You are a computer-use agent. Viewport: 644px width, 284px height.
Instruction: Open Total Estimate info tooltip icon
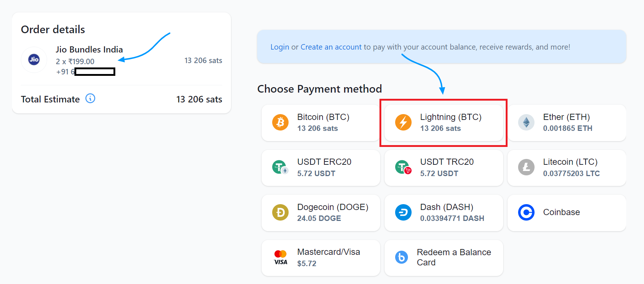[90, 98]
